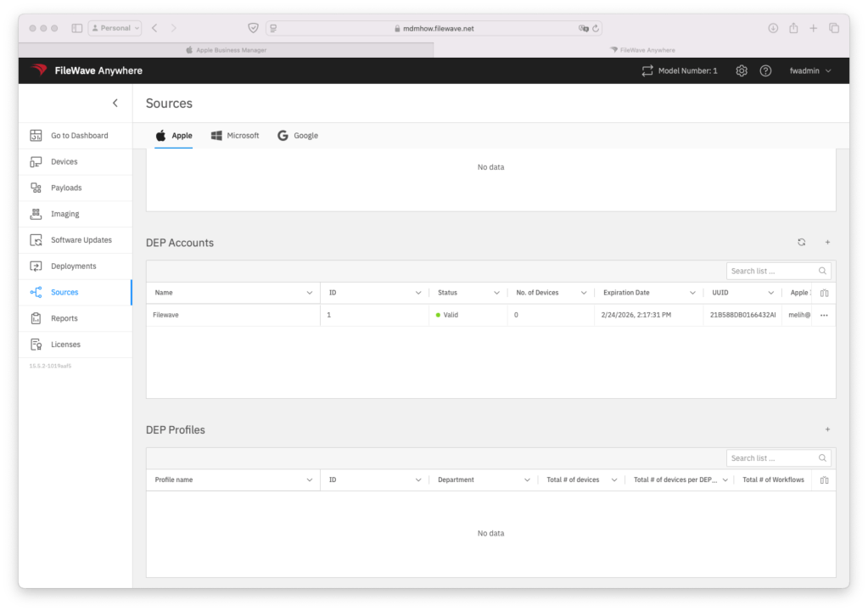Click the refresh icon beside DEP Accounts
The width and height of the screenshot is (868, 611).
point(801,243)
